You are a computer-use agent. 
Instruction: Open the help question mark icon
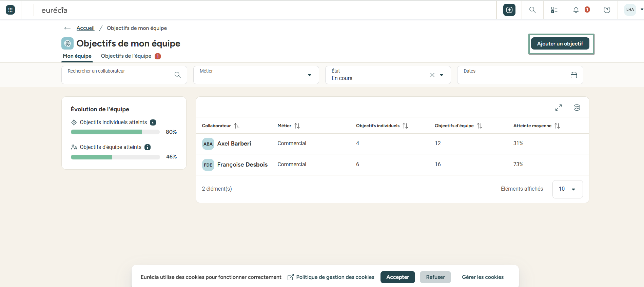(607, 10)
